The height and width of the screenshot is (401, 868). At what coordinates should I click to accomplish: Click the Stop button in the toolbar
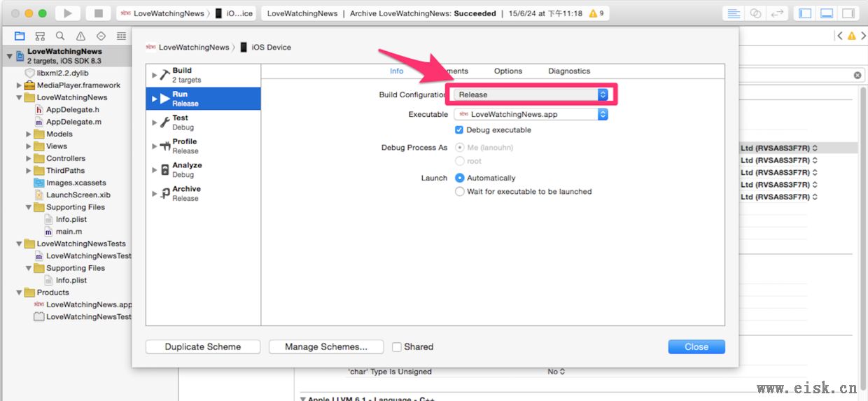coord(99,13)
